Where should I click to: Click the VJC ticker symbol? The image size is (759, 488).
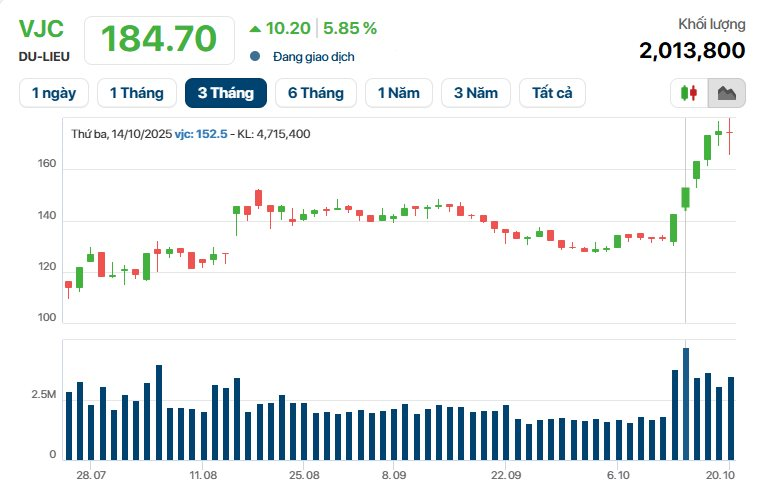point(41,28)
